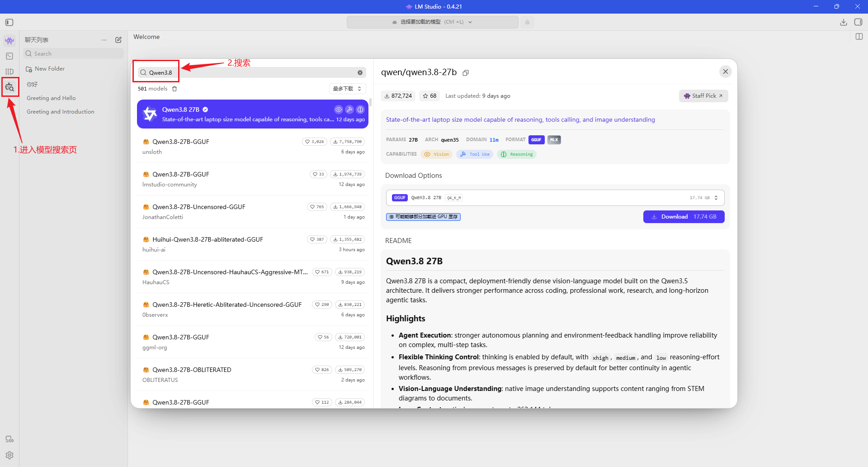Screen dimensions: 868x467
Task: Open the 最多下载 sort dropdown
Action: pos(347,89)
